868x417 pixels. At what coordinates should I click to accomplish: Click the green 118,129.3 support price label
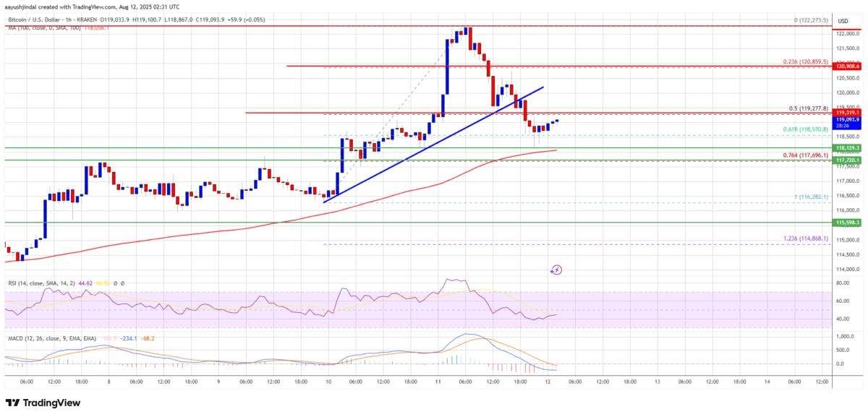(847, 147)
